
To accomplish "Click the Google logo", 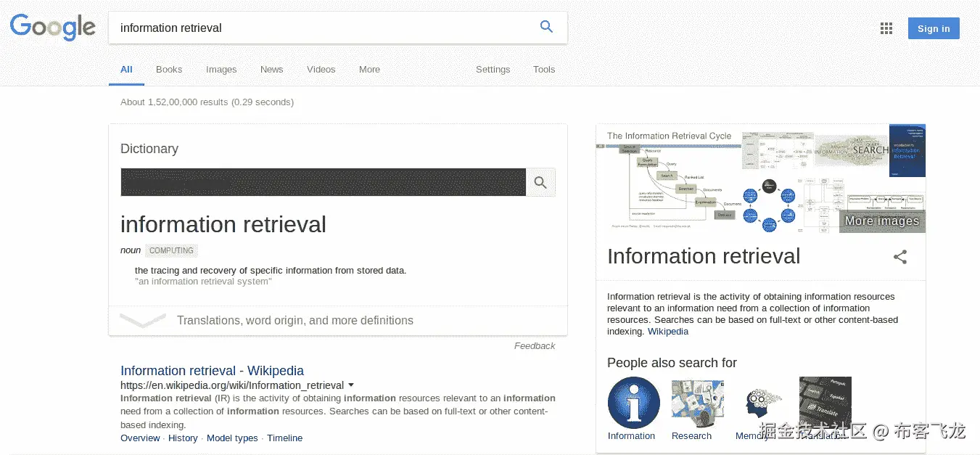I will click(x=53, y=27).
